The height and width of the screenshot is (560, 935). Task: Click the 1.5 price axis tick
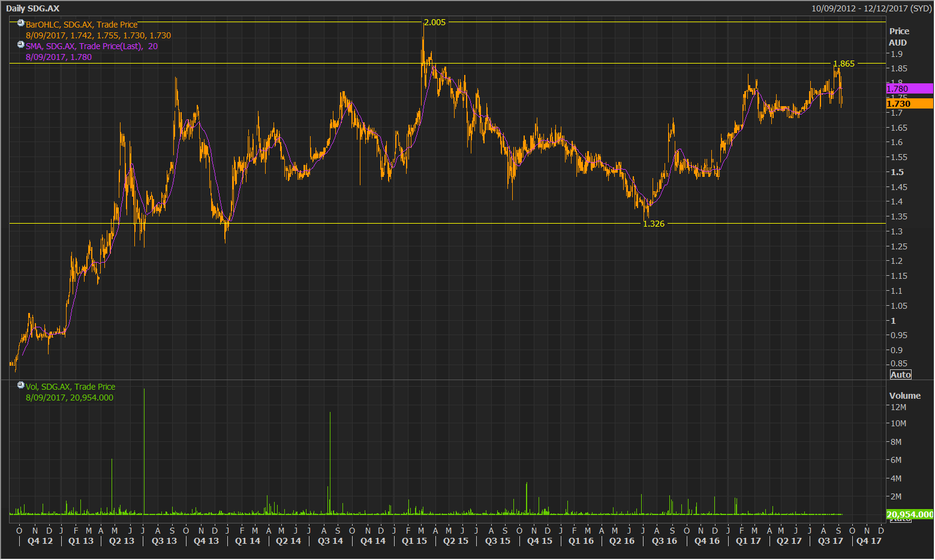(x=897, y=172)
